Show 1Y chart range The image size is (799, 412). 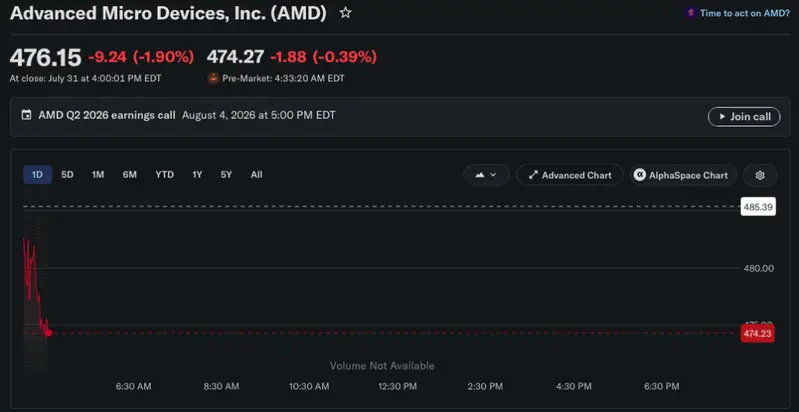point(197,175)
